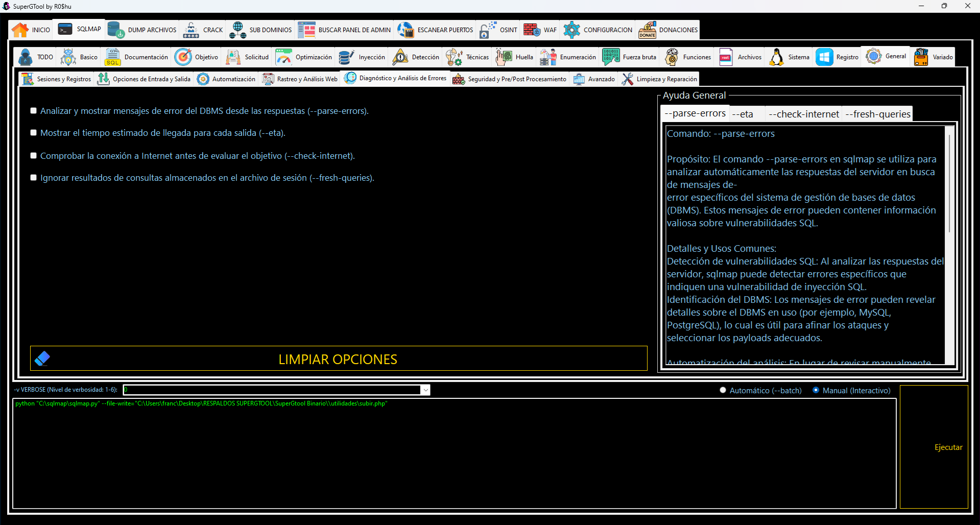Select the Sistema Linux penguin icon
The image size is (980, 525).
777,57
